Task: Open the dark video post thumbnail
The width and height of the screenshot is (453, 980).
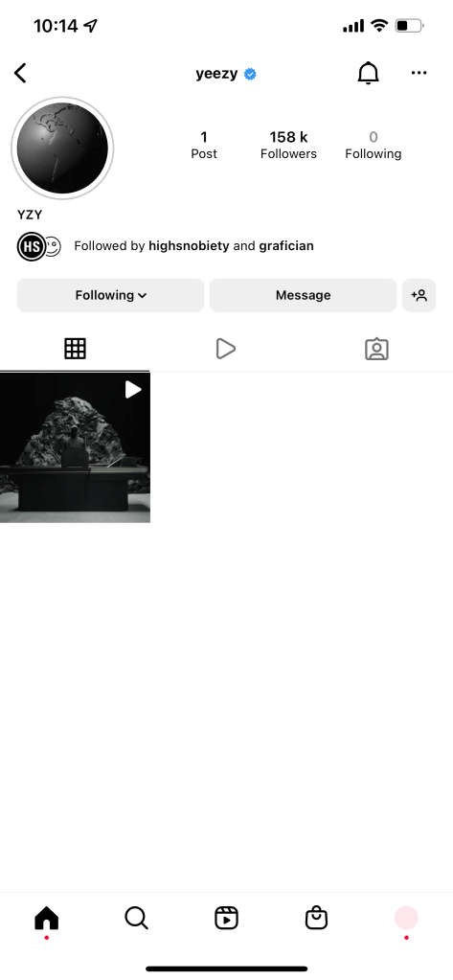Action: click(75, 447)
